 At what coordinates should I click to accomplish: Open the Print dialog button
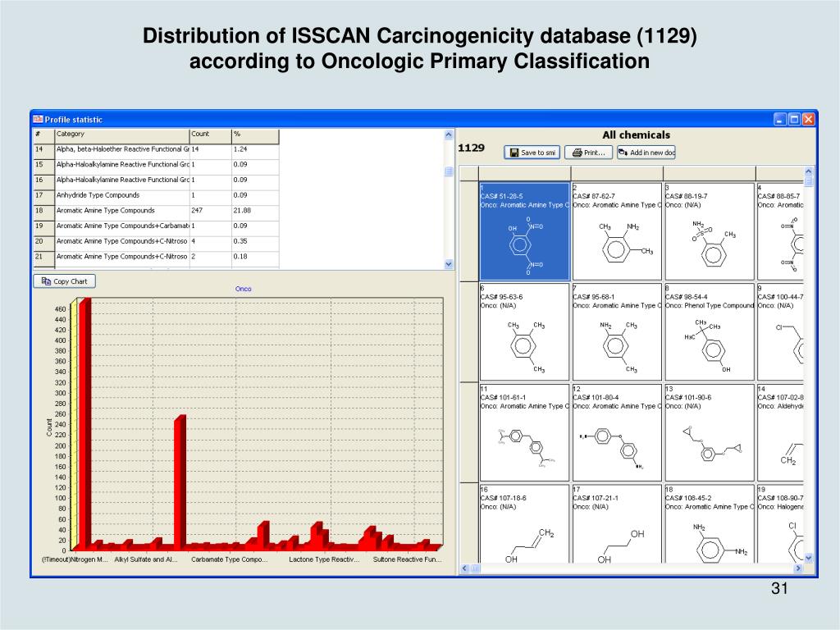tap(588, 153)
